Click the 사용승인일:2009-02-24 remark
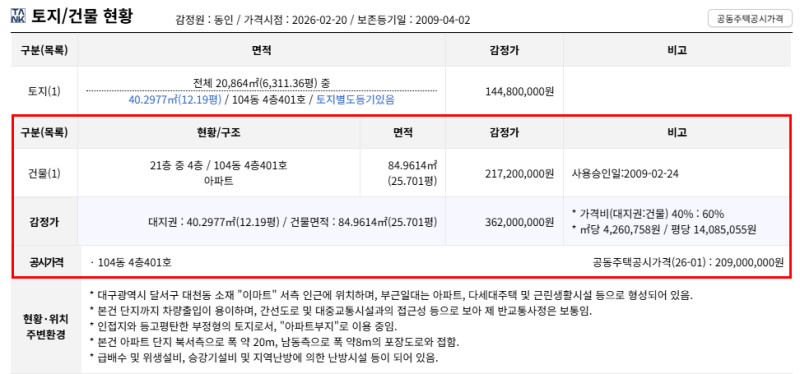Screen dimensions: 800x374 click(626, 173)
